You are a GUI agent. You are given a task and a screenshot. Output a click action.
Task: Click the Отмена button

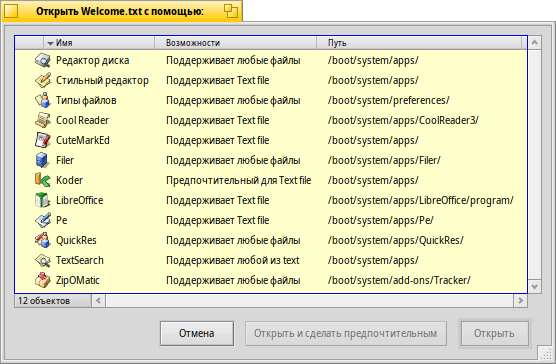[x=197, y=333]
